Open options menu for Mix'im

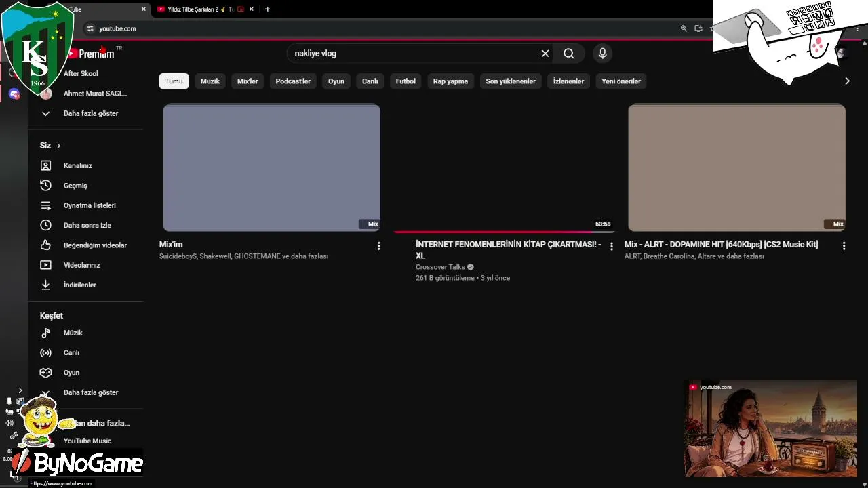[x=378, y=246]
